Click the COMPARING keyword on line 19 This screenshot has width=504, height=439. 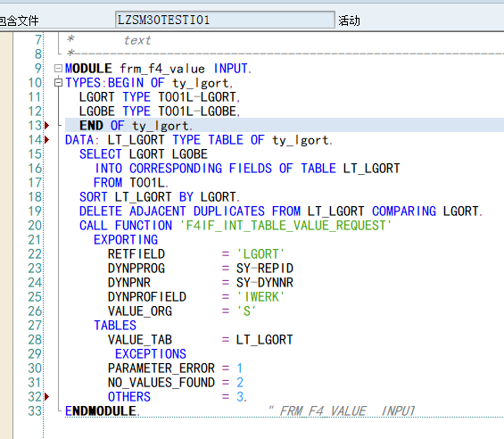(404, 211)
